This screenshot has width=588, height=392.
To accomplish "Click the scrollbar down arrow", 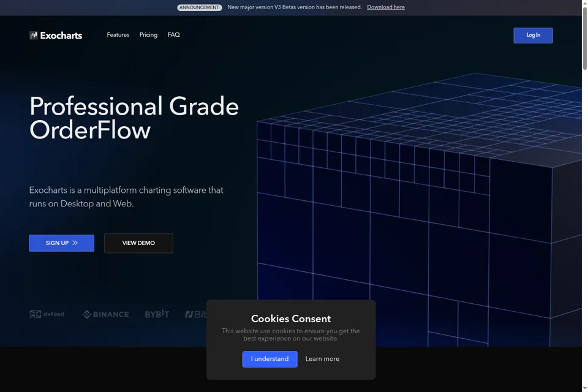I will [584, 388].
